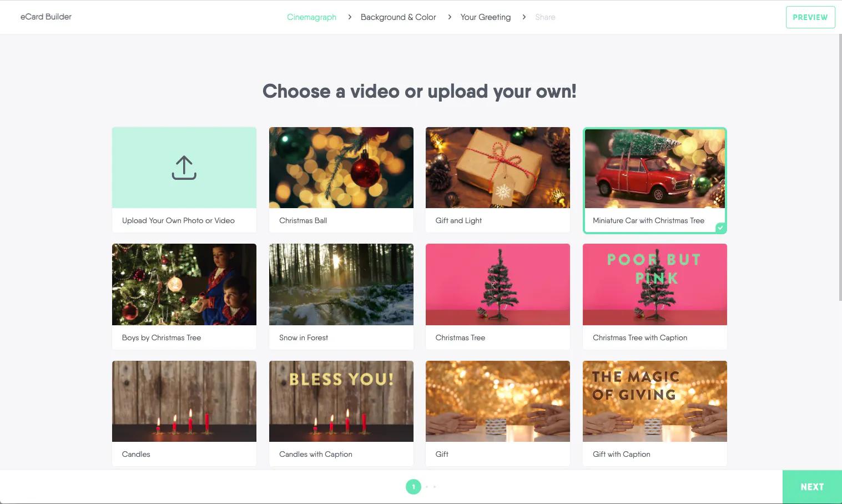Click the 'Gift and Light' caption text
Image resolution: width=842 pixels, height=504 pixels.
pyautogui.click(x=458, y=220)
